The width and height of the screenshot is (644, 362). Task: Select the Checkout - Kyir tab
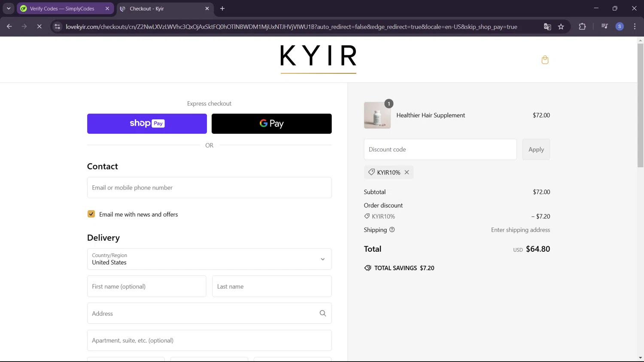click(x=147, y=9)
